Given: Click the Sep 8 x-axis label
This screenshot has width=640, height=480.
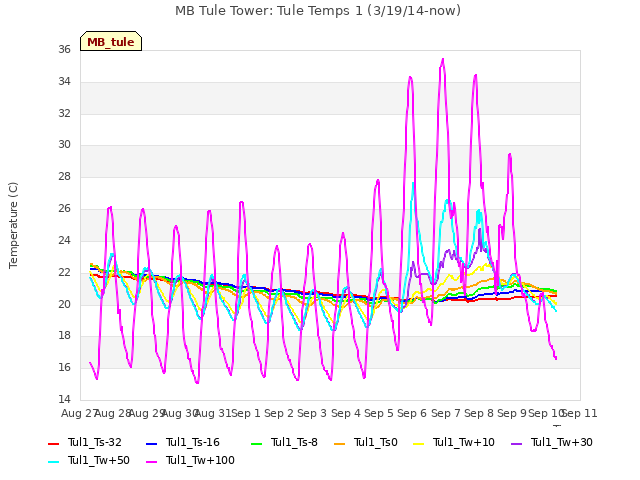Looking at the screenshot, I should coord(479,413).
